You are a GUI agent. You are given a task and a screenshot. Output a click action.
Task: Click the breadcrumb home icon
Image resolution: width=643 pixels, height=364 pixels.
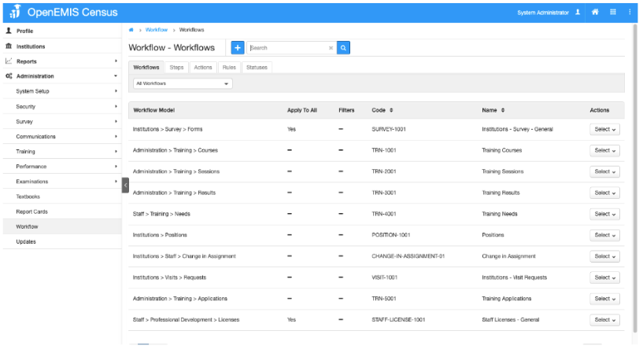pos(131,30)
